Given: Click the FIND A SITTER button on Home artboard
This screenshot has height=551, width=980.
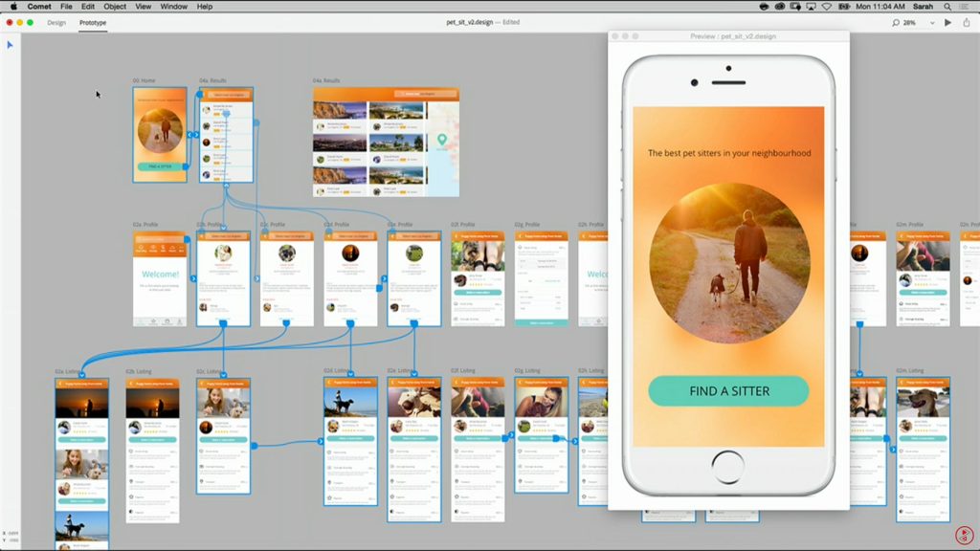Looking at the screenshot, I should coord(160,166).
